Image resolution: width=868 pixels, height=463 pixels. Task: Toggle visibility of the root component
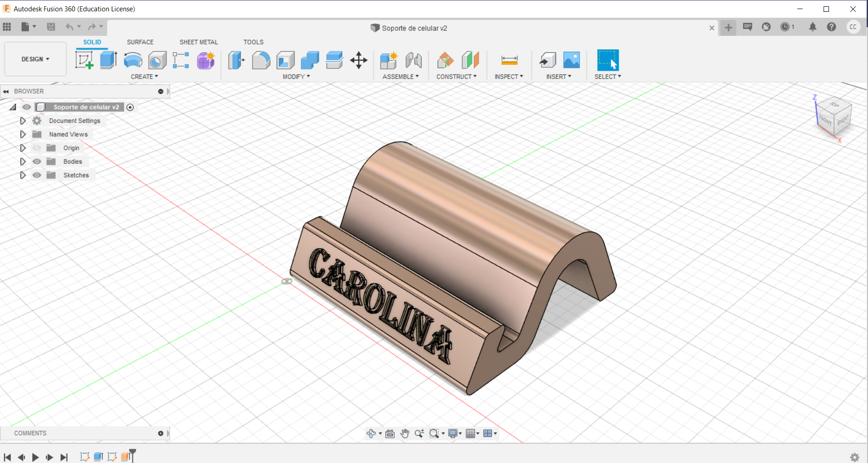[27, 107]
